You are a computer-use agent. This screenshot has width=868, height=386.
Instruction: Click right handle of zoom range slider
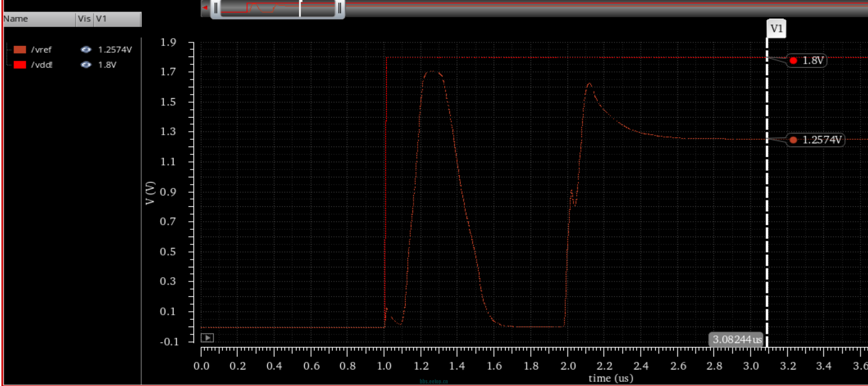point(340,8)
